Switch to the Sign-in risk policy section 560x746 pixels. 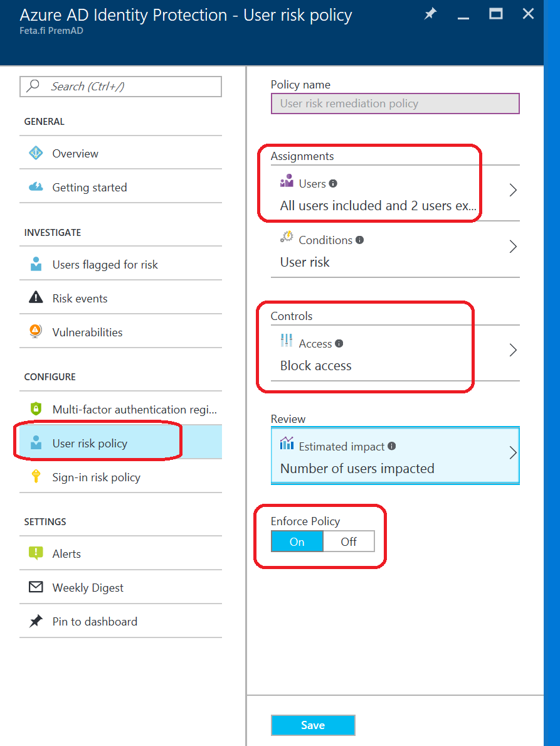(95, 477)
